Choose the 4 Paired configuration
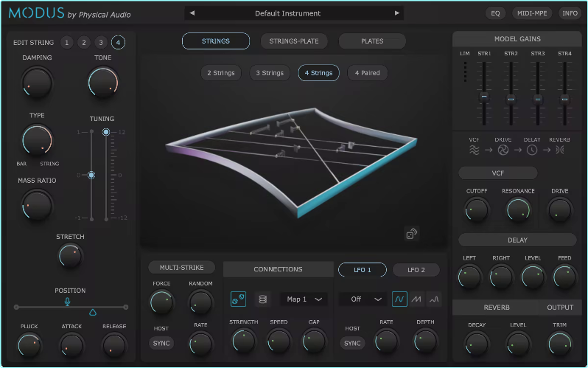Screen dimensions: 588x368 (368, 73)
